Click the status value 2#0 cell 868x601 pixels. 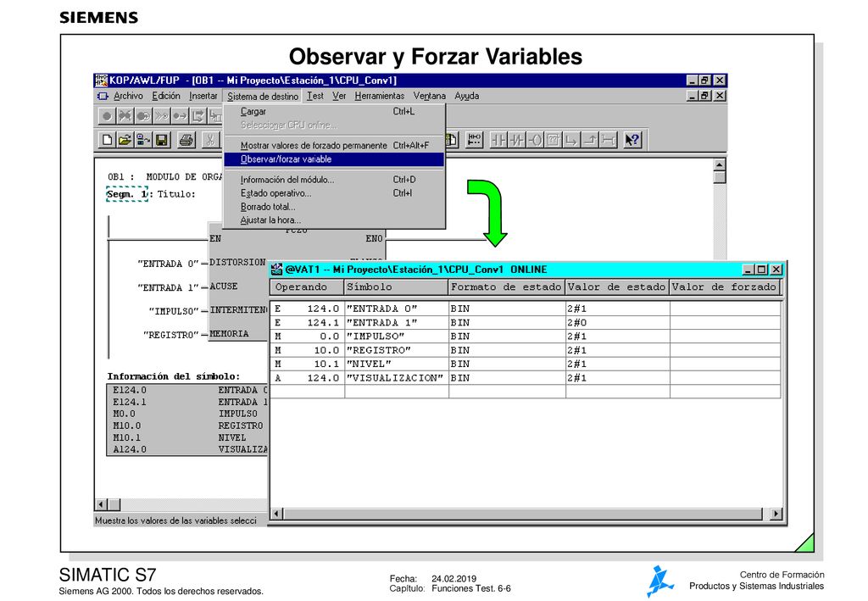pyautogui.click(x=618, y=323)
